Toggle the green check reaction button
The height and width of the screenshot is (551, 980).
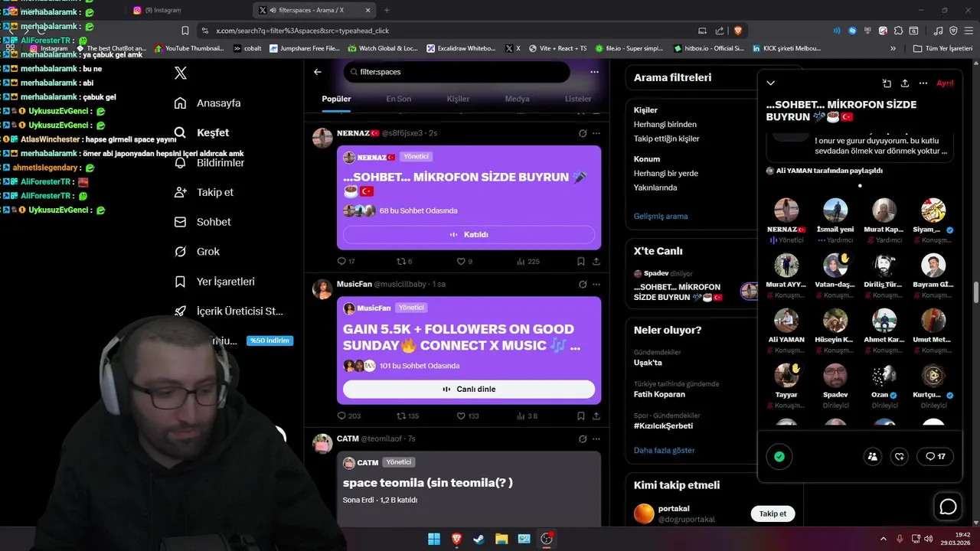point(779,457)
